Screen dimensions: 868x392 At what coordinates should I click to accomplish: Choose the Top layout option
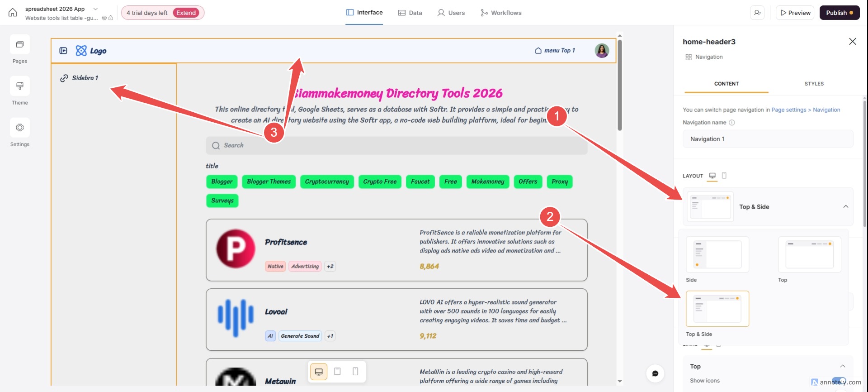pyautogui.click(x=809, y=255)
